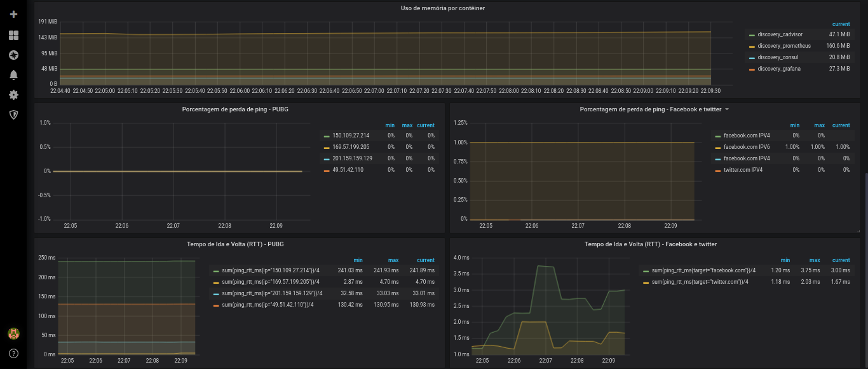Open the Configuration gear icon in sidebar
Image resolution: width=868 pixels, height=369 pixels.
(x=13, y=95)
